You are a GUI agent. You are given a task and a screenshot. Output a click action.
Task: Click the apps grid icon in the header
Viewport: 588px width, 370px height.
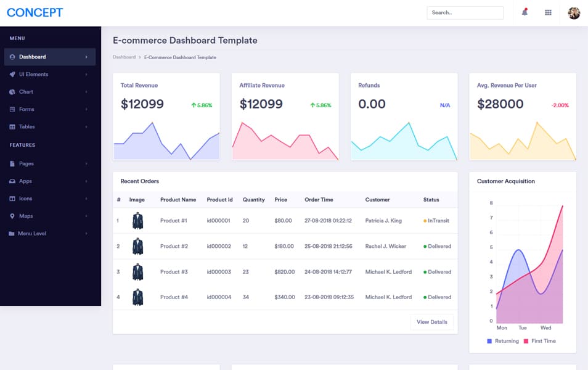pos(548,12)
